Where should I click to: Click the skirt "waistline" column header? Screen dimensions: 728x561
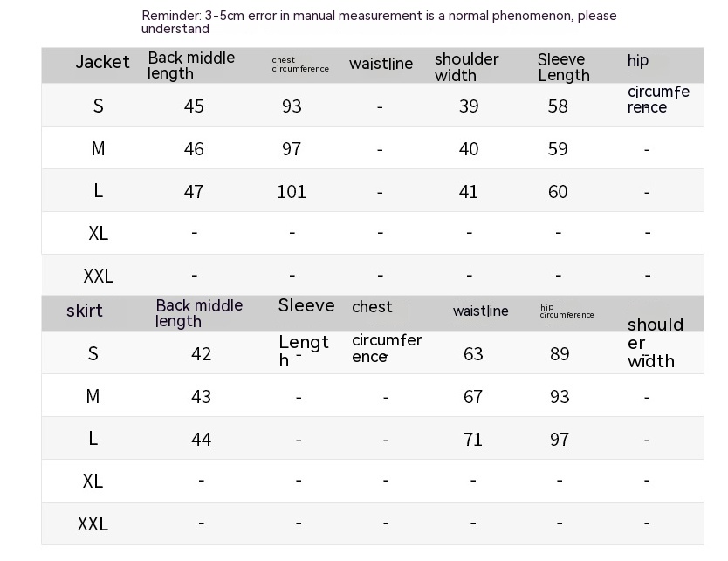point(480,311)
